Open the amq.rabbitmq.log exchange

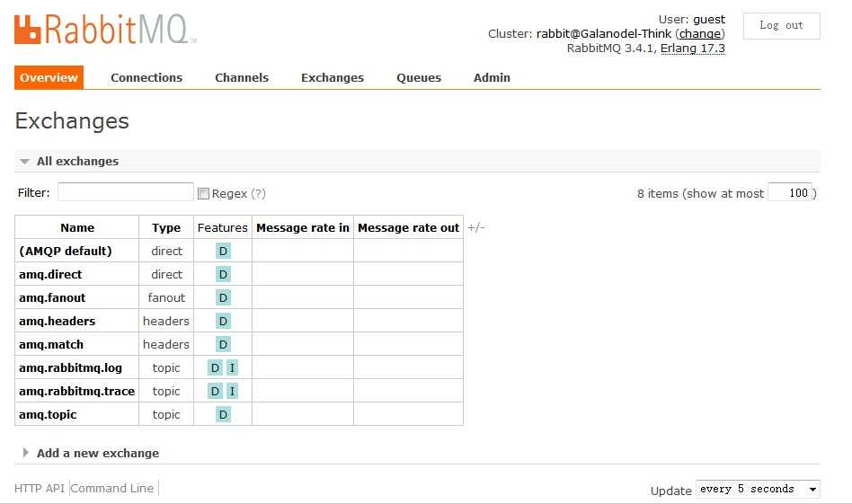pos(71,367)
